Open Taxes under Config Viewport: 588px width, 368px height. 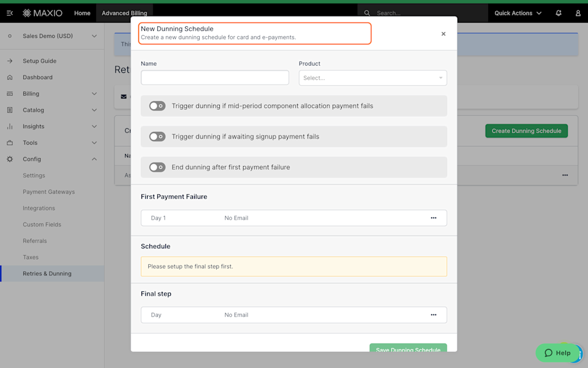click(31, 257)
